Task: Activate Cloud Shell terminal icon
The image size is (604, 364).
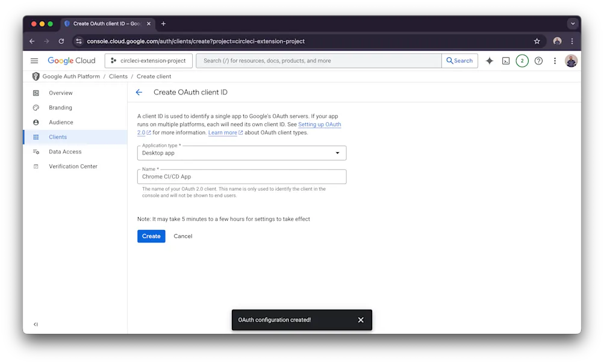Action: (506, 61)
